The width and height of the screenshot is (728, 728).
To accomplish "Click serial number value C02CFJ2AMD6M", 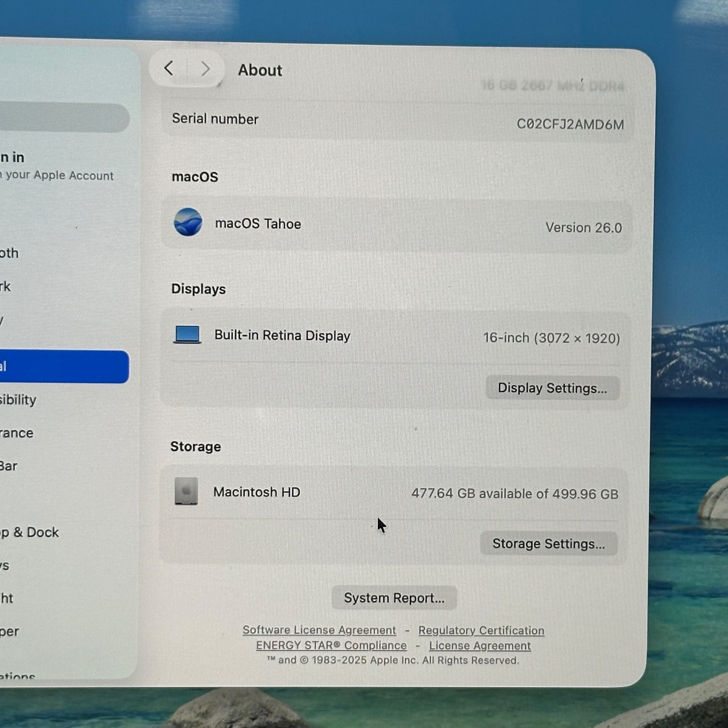I will (x=570, y=124).
